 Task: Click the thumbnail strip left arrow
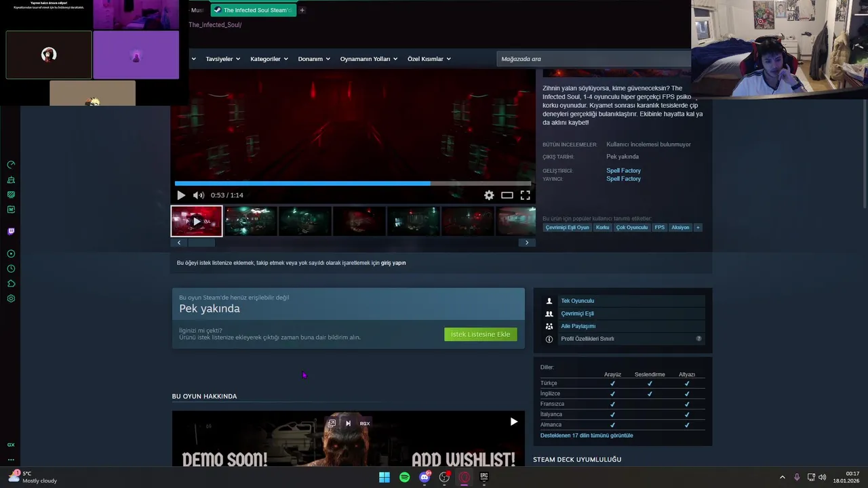(179, 243)
